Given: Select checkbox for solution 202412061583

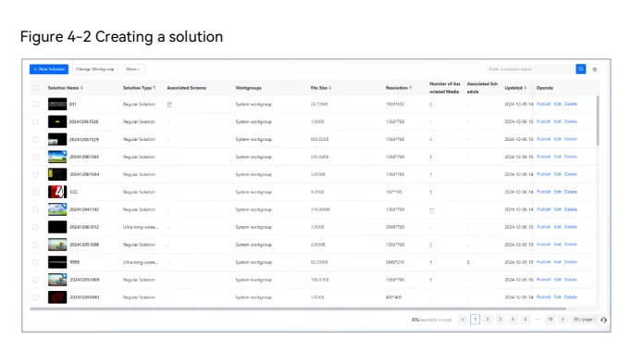Looking at the screenshot, I should point(35,158).
